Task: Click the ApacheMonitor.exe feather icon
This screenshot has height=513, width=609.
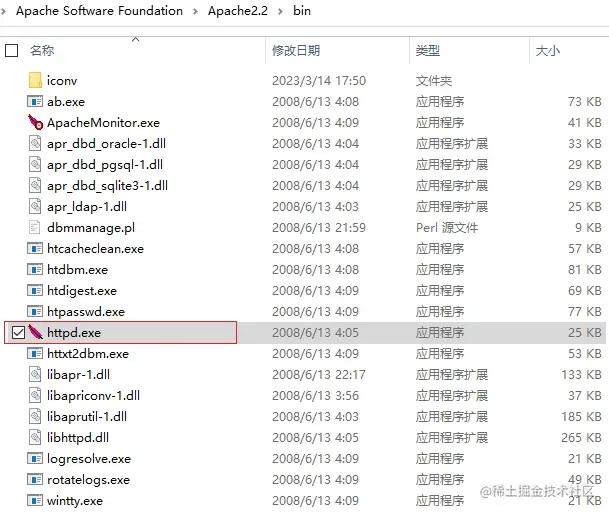Action: click(x=35, y=122)
